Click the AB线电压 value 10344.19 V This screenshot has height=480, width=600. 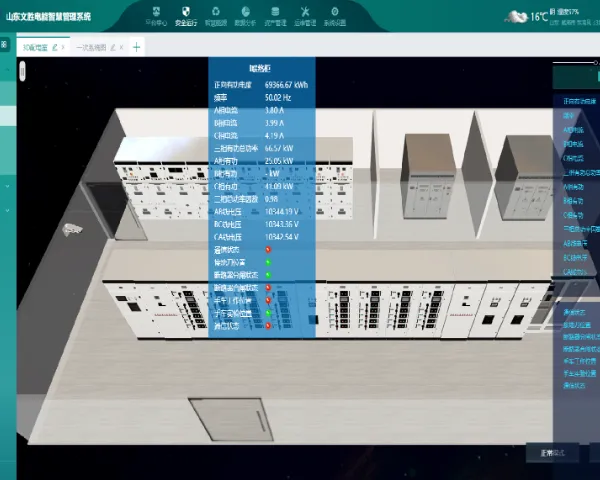[282, 212]
